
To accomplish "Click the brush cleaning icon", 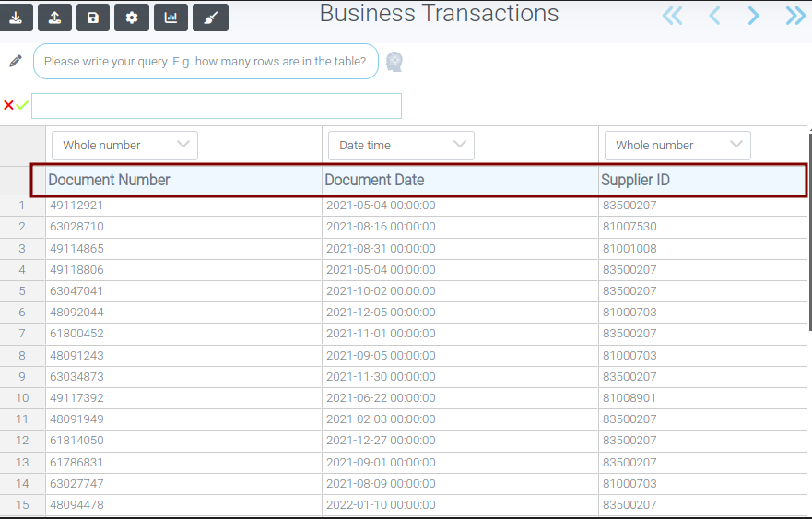I will (x=210, y=18).
